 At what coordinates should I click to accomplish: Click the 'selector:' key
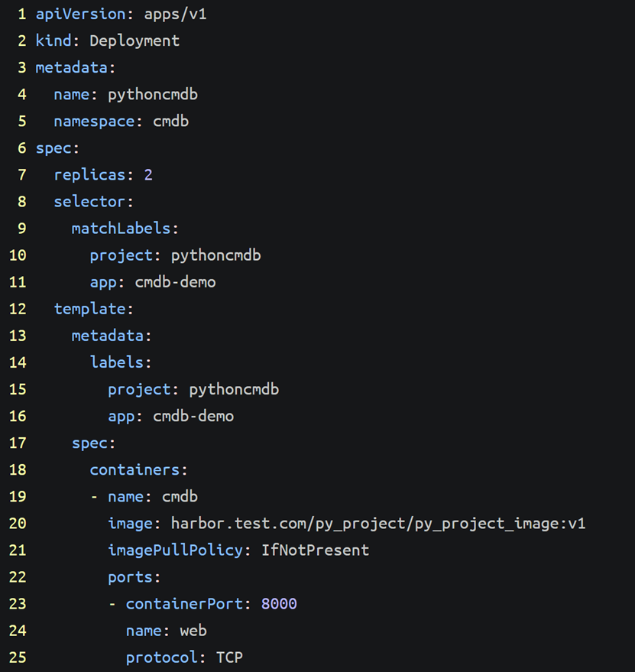click(94, 201)
